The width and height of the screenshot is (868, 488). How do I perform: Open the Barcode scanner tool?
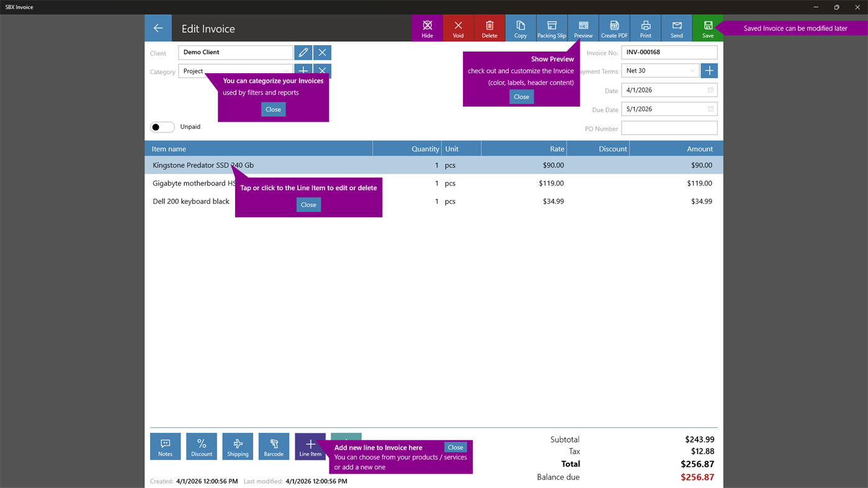tap(274, 446)
